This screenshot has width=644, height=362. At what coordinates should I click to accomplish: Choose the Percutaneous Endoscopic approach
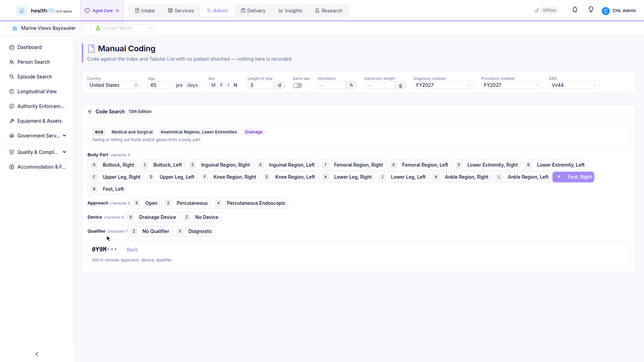coord(250,203)
